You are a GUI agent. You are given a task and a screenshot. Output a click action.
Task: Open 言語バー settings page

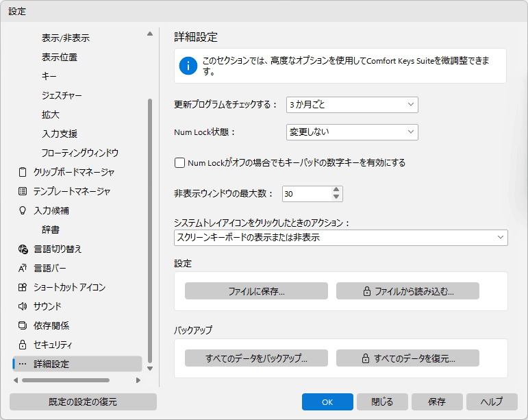50,268
